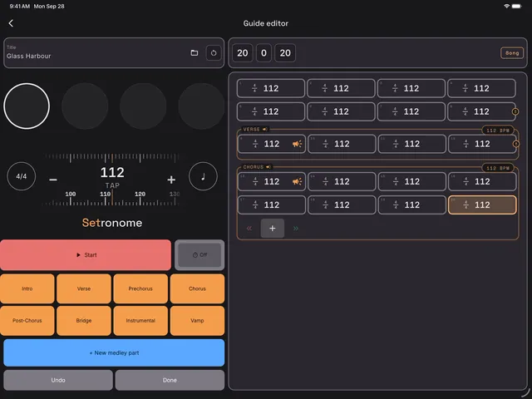Click the third counter box showing 20

click(285, 53)
